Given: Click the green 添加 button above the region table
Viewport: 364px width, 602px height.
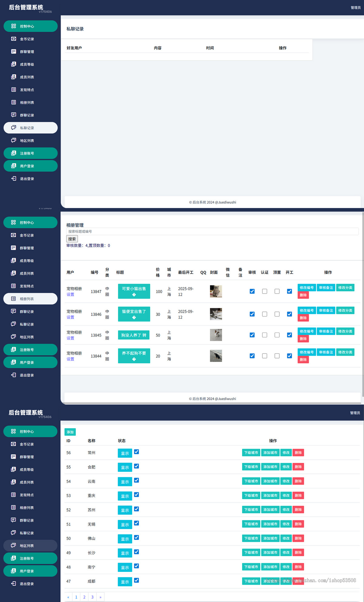Looking at the screenshot, I should point(70,432).
